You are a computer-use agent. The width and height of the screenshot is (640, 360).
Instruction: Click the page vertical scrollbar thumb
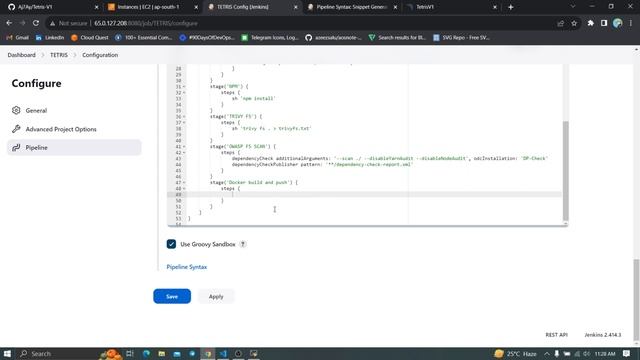[636, 300]
